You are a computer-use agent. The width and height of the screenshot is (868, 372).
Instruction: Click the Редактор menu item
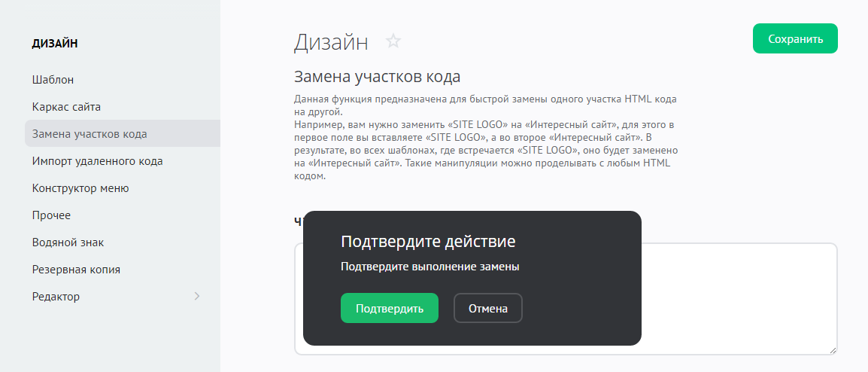coord(56,297)
